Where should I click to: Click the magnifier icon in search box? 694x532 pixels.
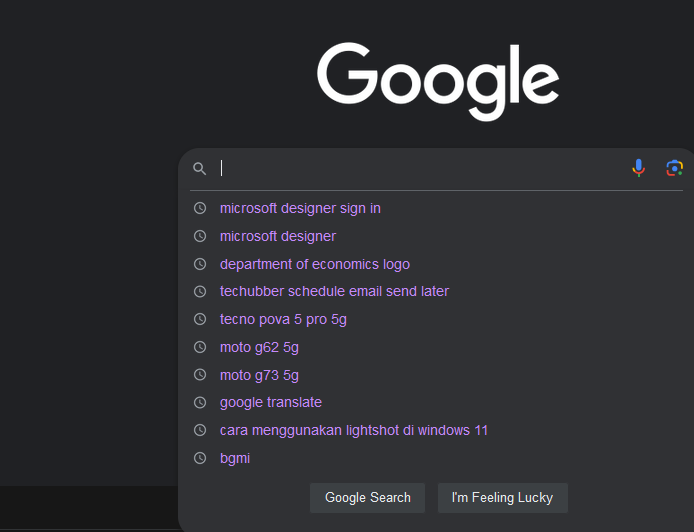[200, 169]
